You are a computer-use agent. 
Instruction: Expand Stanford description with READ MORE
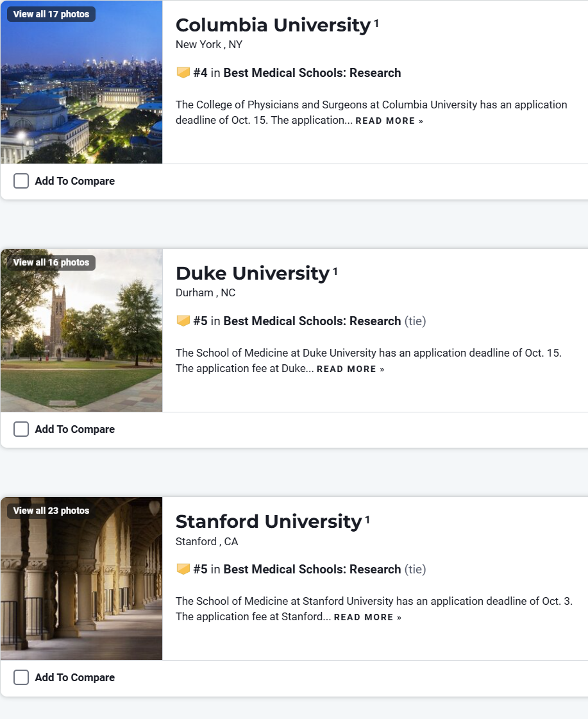367,618
